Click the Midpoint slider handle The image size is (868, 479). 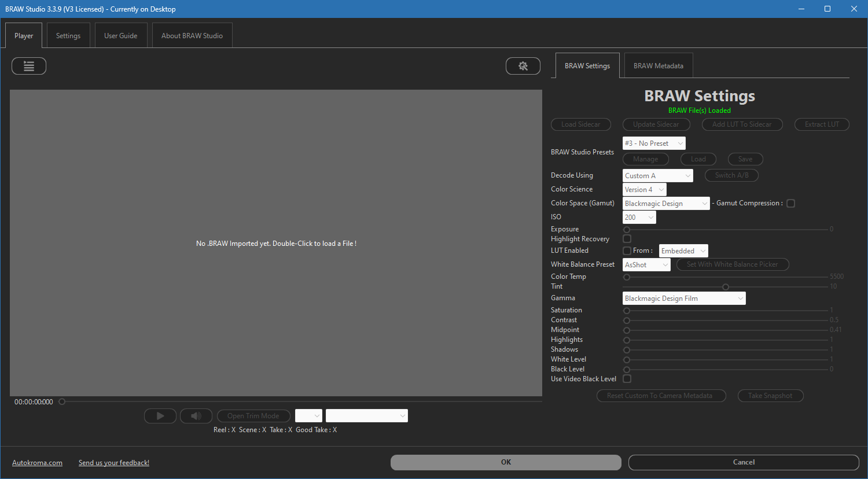click(627, 330)
